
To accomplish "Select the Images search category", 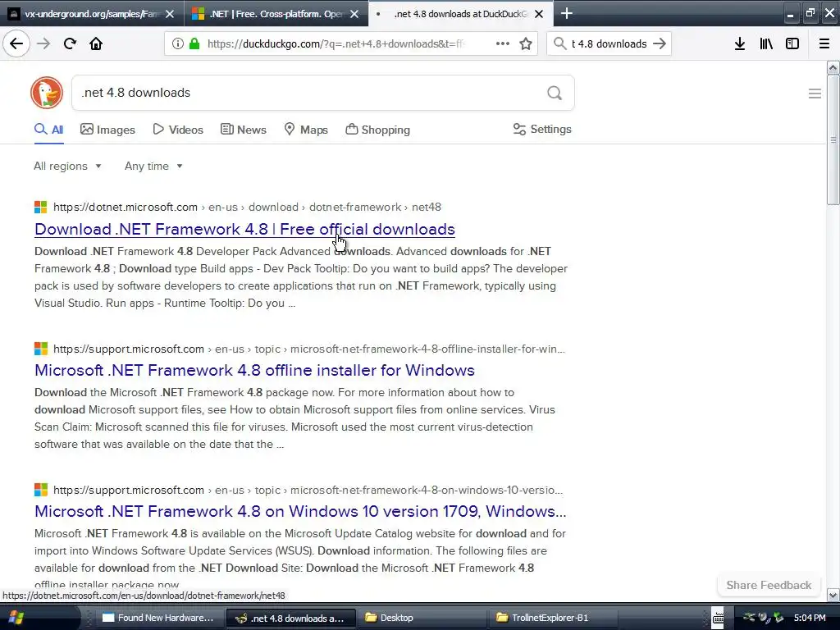I will (107, 130).
